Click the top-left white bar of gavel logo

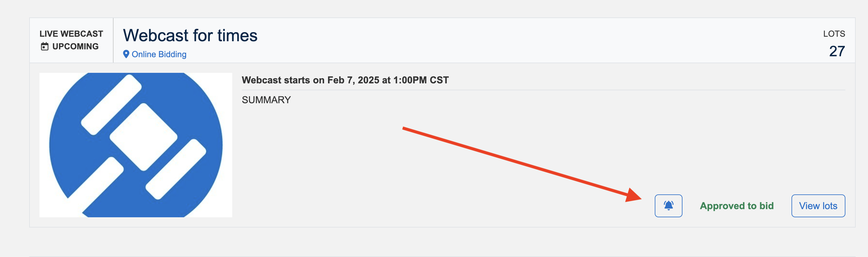[111, 104]
